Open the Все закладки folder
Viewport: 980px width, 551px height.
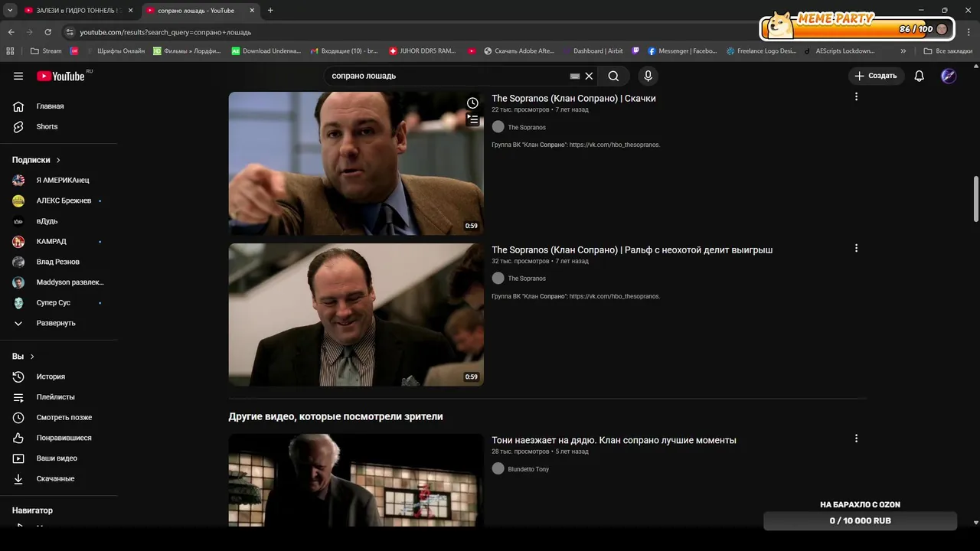[x=948, y=51]
